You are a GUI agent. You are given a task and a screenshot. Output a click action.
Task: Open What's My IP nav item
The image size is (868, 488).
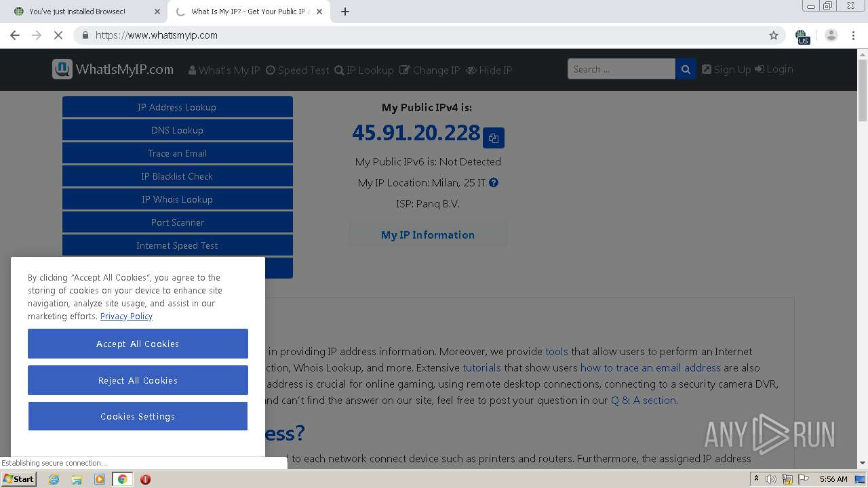coord(224,70)
